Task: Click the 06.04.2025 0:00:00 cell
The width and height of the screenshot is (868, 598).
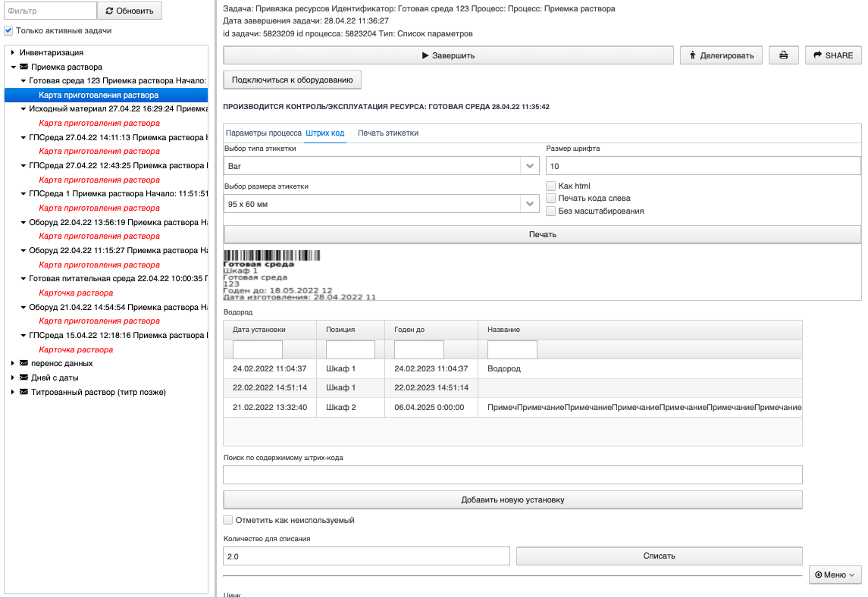Action: coord(431,407)
